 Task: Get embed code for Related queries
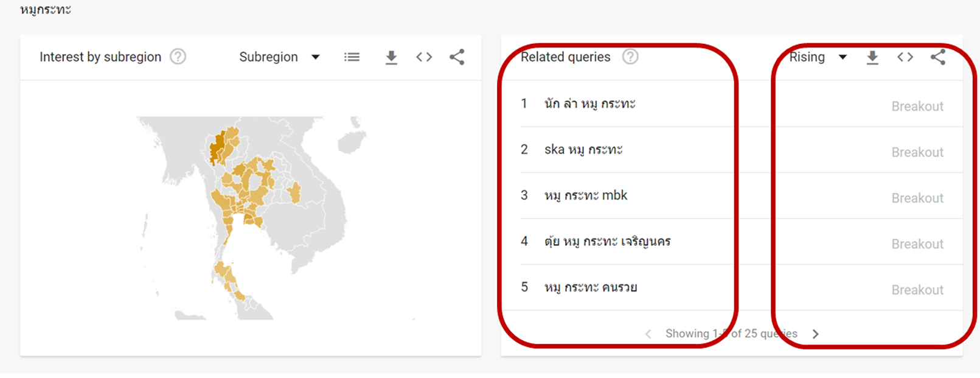tap(905, 57)
